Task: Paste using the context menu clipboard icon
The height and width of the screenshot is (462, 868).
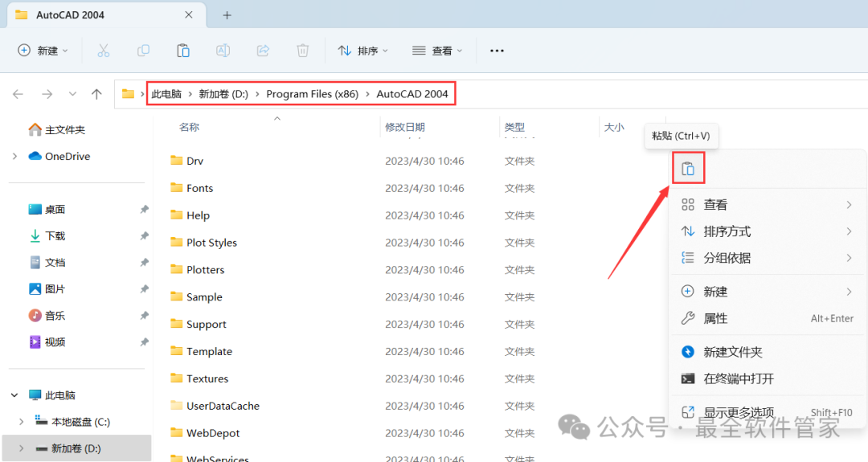Action: coord(688,168)
